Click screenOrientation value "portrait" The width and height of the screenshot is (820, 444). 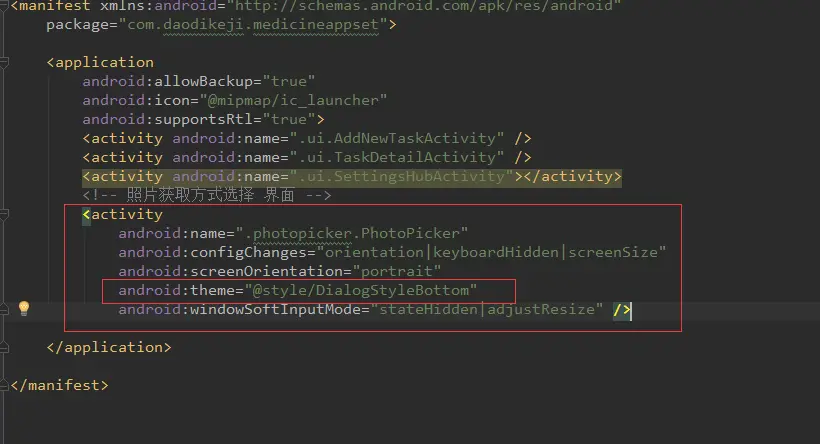tap(396, 271)
